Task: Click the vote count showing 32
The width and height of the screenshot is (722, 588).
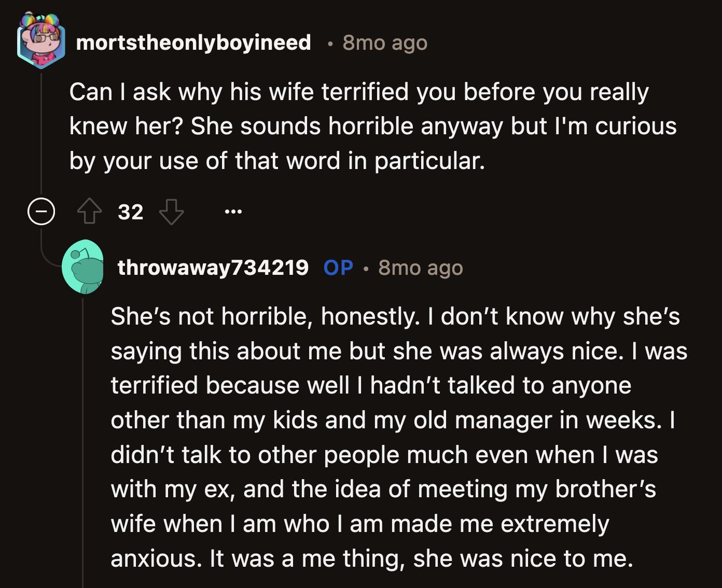Action: pyautogui.click(x=131, y=212)
